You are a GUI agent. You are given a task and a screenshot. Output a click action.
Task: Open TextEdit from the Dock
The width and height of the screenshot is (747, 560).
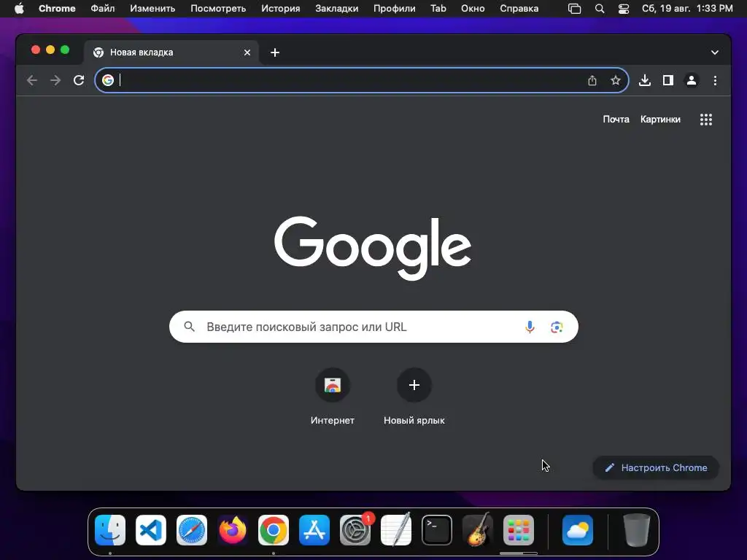(396, 530)
